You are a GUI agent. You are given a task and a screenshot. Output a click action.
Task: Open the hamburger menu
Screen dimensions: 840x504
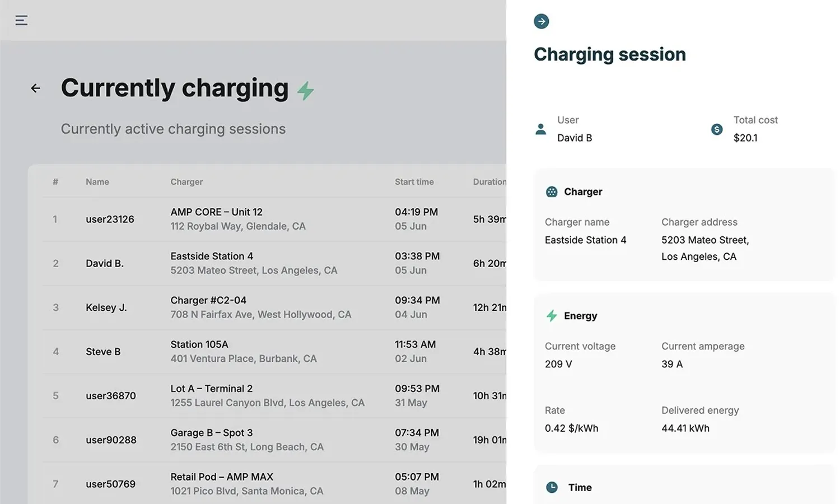[x=21, y=21]
